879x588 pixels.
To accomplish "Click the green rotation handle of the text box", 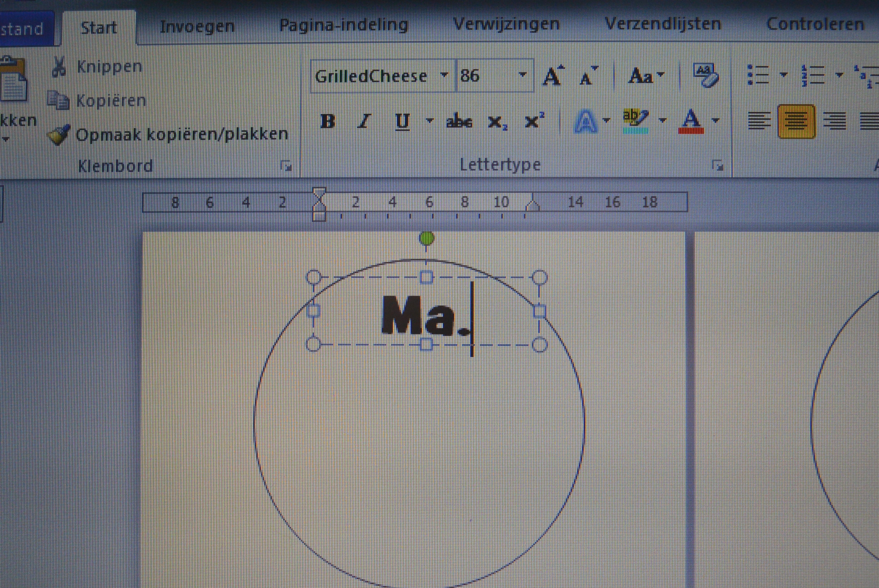I will click(427, 238).
